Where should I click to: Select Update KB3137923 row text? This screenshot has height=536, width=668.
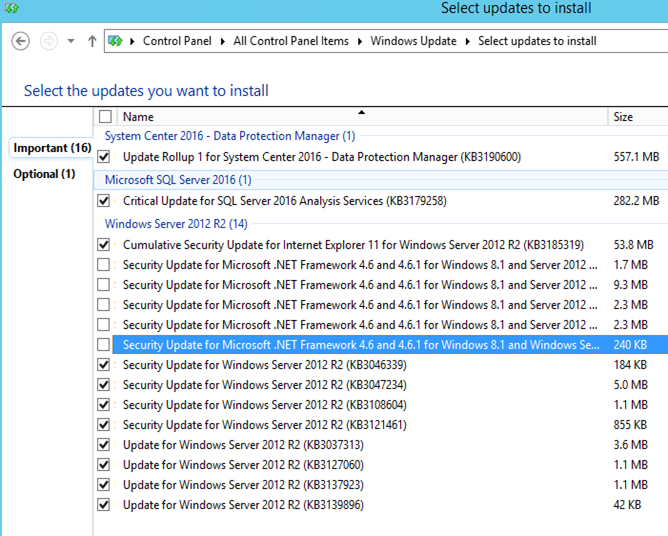(x=243, y=485)
